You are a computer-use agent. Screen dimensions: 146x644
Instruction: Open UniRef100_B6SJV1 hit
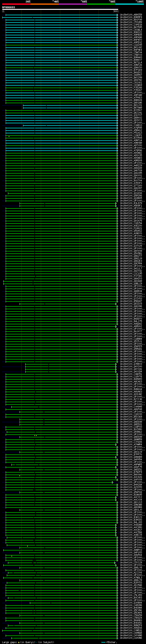click(131, 105)
